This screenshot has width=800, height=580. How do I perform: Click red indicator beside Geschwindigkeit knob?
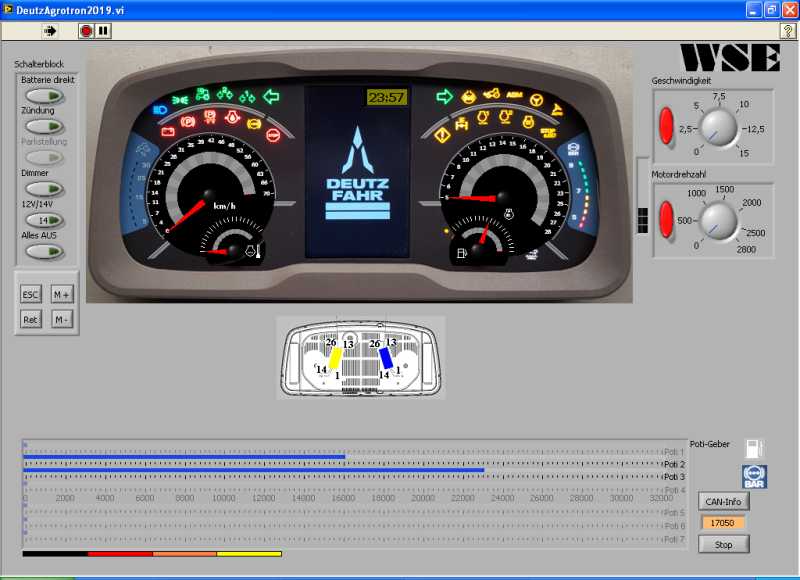tap(666, 125)
